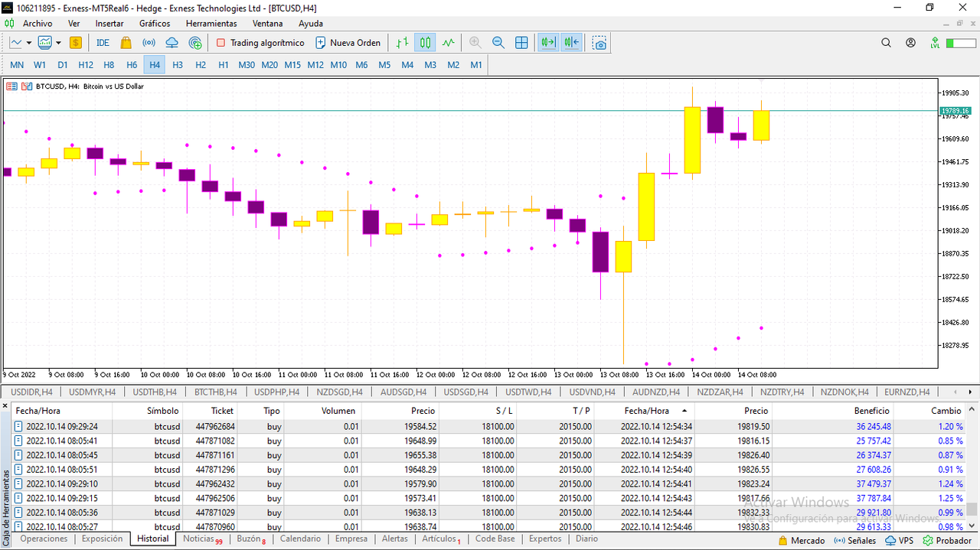980x550 pixels.
Task: Click the BTCUSD chart depth-of-market icon
Action: point(12,86)
